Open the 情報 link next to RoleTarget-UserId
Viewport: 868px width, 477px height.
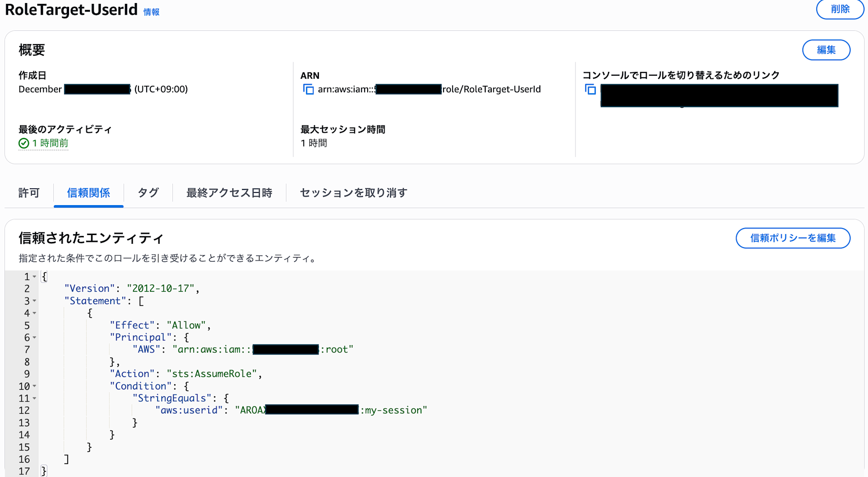coord(151,12)
